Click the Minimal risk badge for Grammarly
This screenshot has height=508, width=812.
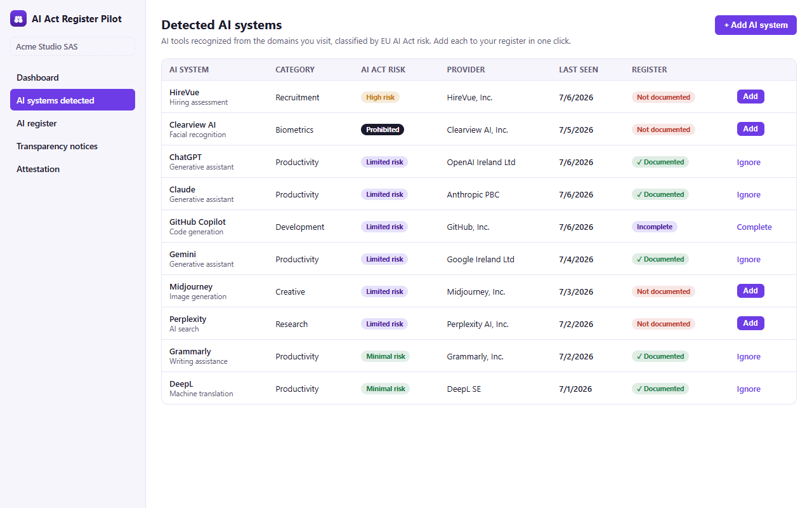point(386,356)
